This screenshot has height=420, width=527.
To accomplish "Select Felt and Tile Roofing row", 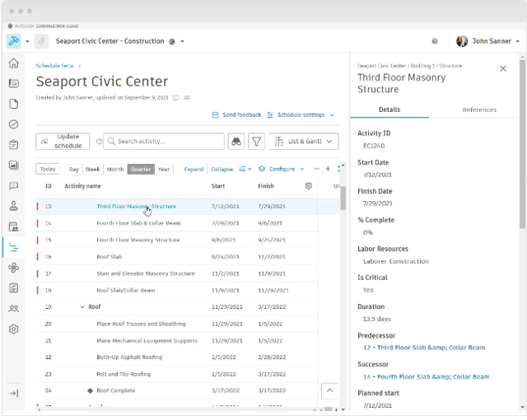I will [x=176, y=375].
